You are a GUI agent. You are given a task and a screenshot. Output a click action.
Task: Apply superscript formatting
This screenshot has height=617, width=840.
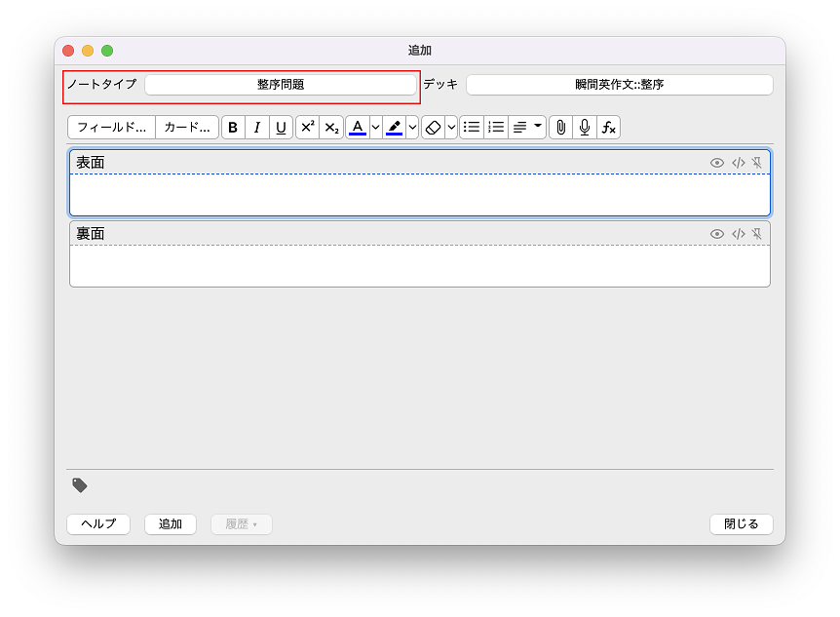[x=308, y=128]
